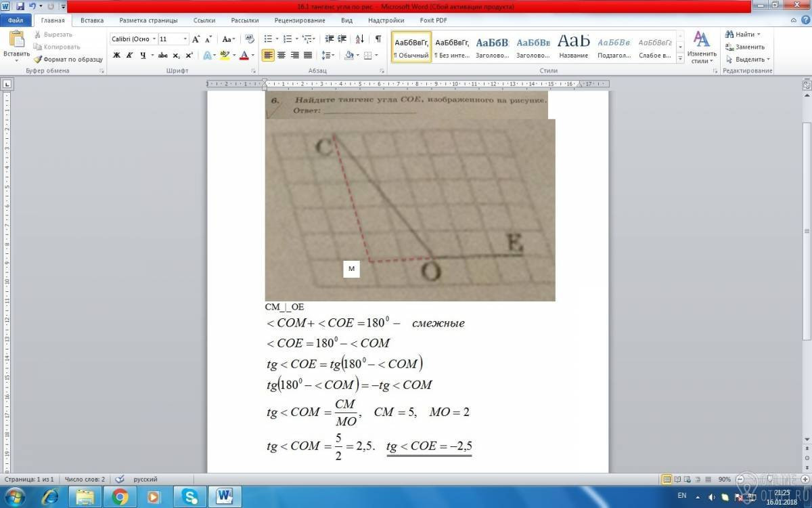Toggle italic К formatting
The image size is (812, 508).
[x=129, y=56]
